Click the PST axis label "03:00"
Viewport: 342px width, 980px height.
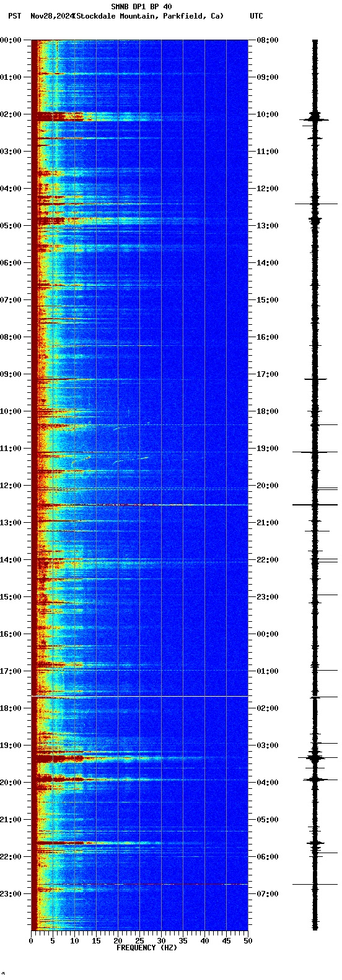pyautogui.click(x=11, y=152)
